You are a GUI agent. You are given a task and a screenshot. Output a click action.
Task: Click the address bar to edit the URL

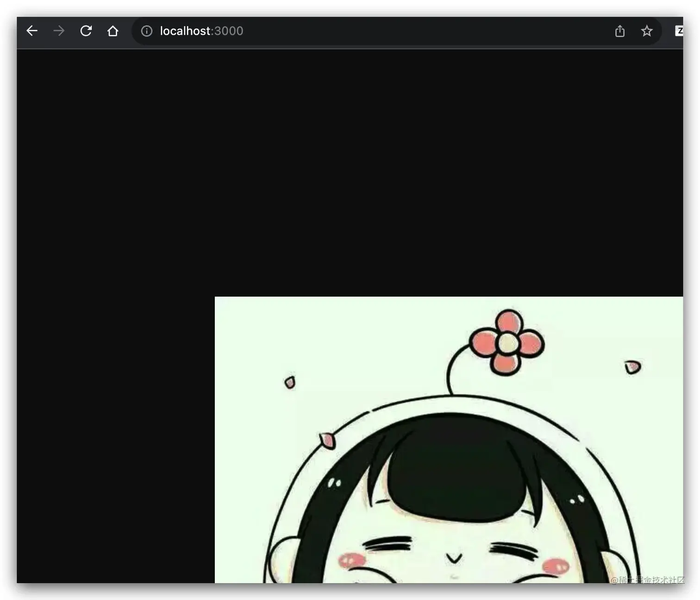pos(324,31)
